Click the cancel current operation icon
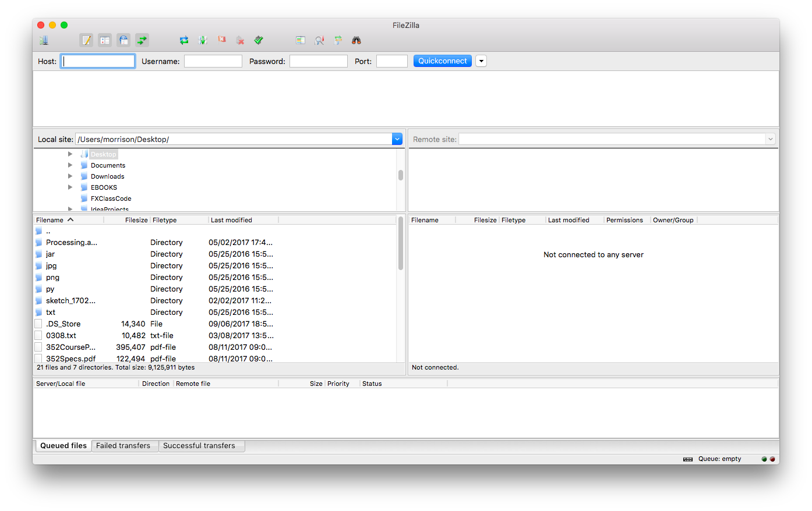The image size is (812, 511). [221, 40]
